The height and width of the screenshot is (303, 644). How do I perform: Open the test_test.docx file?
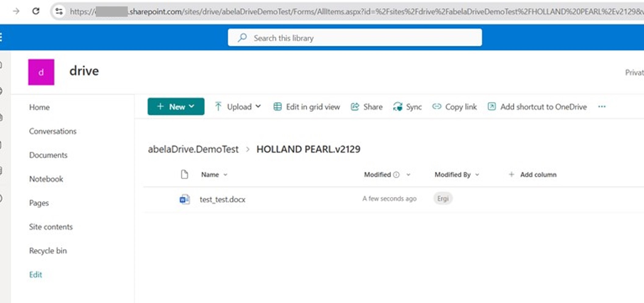(222, 199)
